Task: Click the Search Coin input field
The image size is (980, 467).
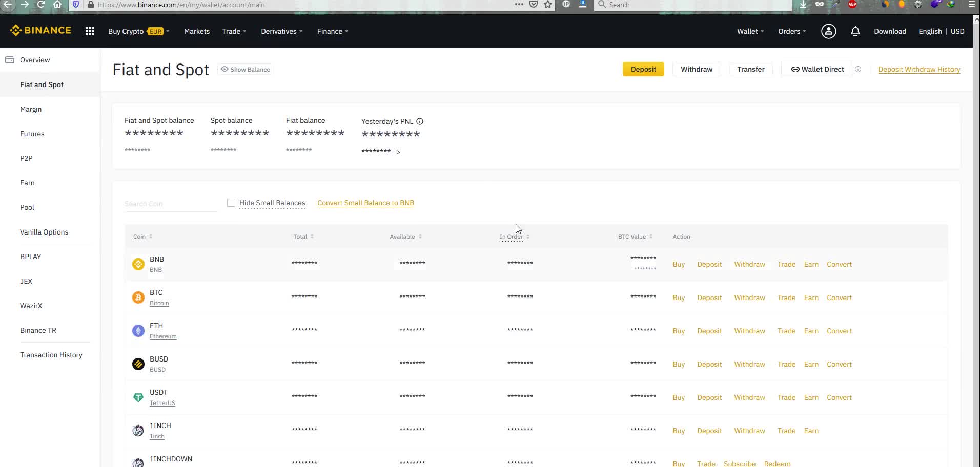Action: [x=171, y=204]
